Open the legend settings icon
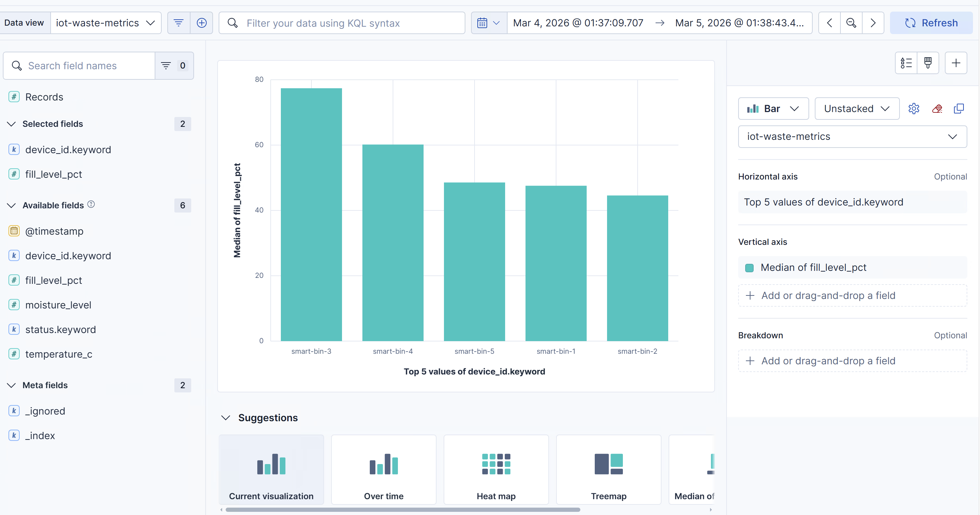The image size is (980, 515). coord(906,63)
